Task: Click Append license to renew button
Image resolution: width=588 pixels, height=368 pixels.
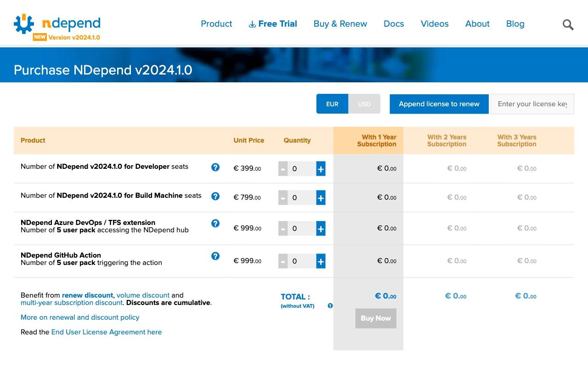Action: (x=439, y=104)
